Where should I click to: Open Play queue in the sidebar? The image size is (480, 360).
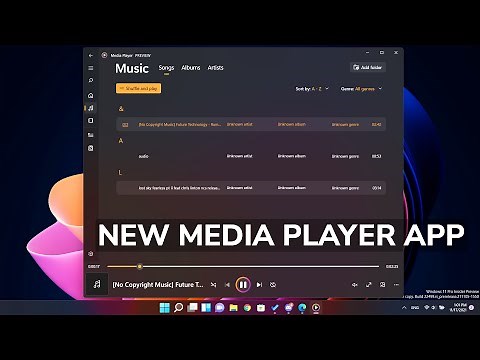click(x=91, y=135)
